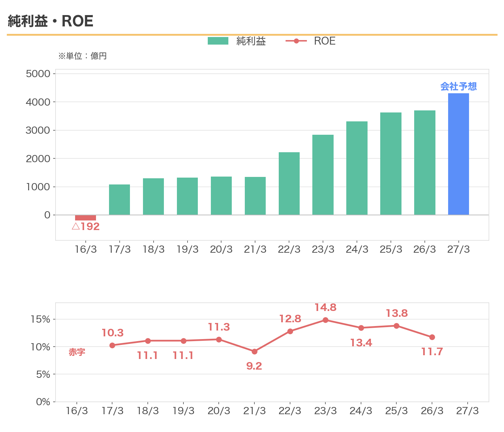This screenshot has width=504, height=432.
Task: Click the 16/3 axis label of ROE chart
Action: 77,411
